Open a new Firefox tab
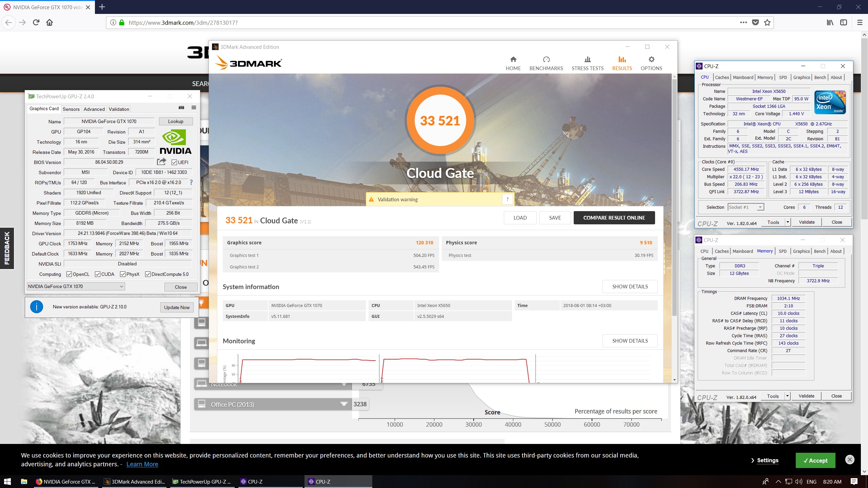Screen dimensions: 868x488 [102, 7]
